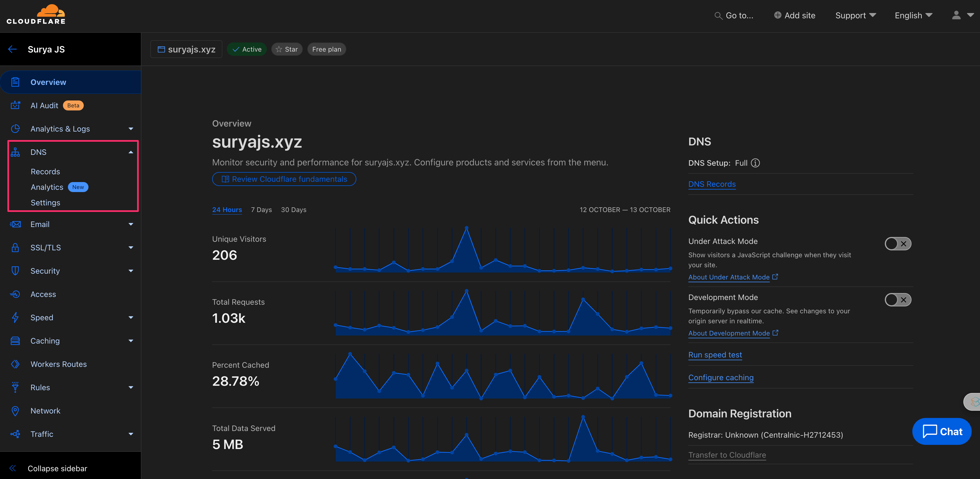
Task: Click the plus icon next to Add site
Action: point(778,15)
